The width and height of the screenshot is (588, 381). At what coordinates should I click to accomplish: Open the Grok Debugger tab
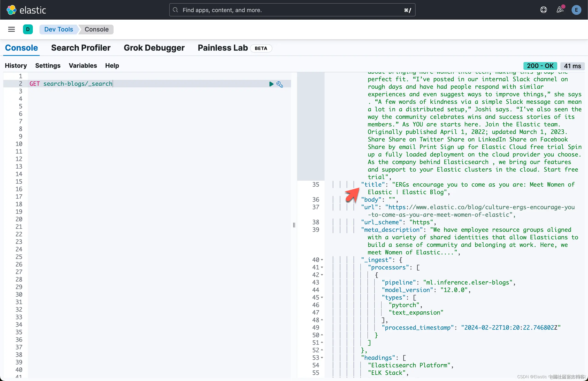click(x=154, y=48)
